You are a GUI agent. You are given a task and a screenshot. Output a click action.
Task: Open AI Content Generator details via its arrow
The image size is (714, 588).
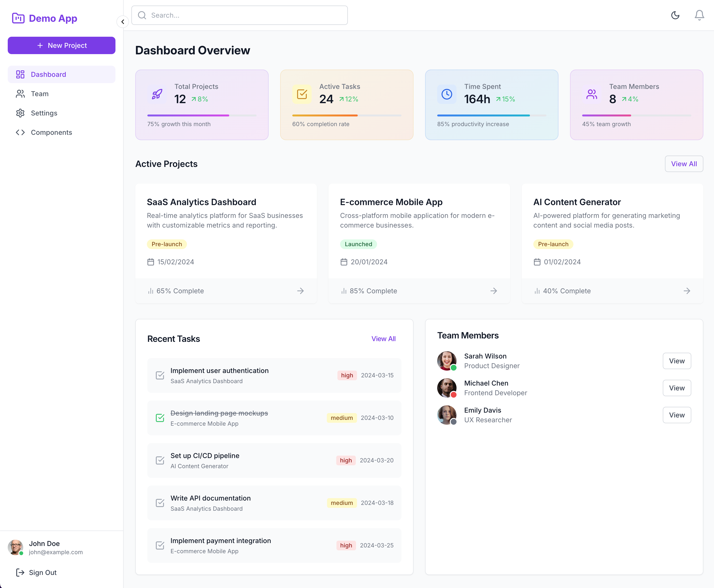pos(687,291)
